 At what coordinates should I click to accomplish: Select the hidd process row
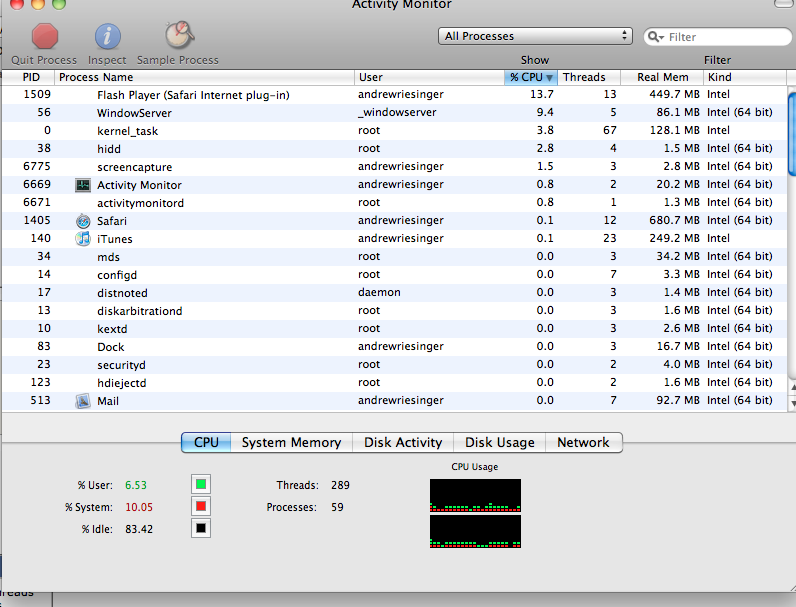(x=395, y=149)
